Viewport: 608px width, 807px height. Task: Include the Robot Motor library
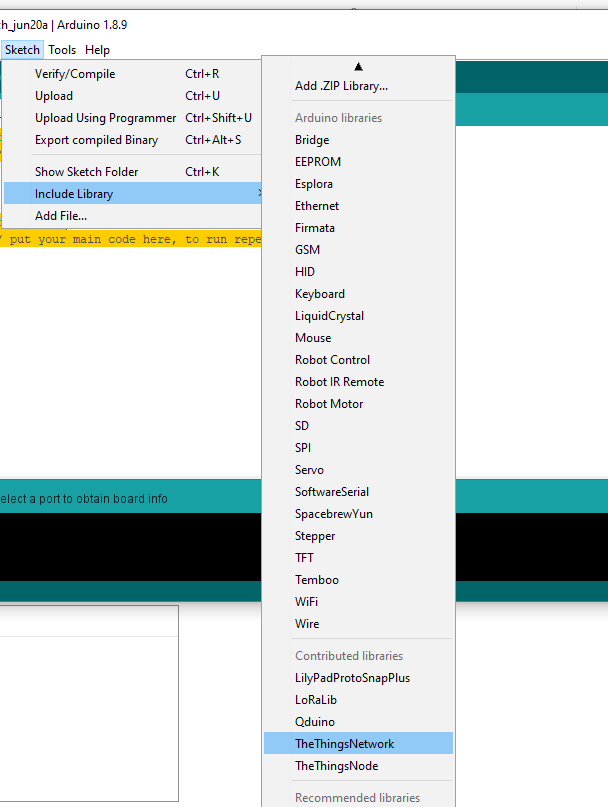[358, 404]
